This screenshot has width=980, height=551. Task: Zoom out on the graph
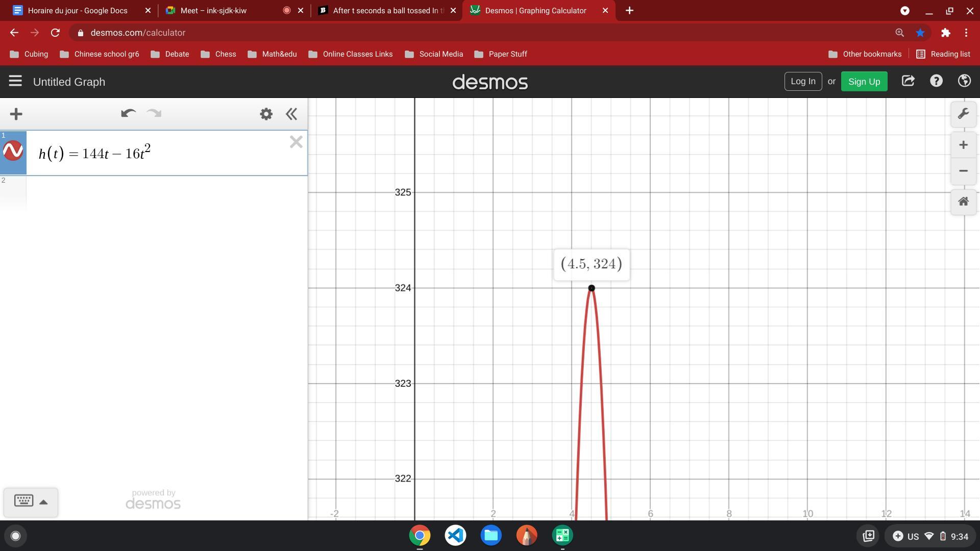click(963, 171)
